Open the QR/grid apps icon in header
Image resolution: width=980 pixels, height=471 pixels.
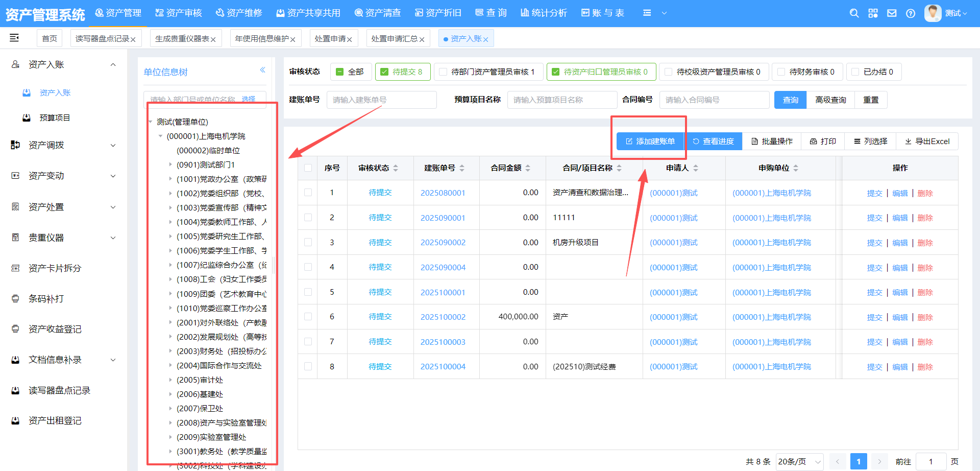click(x=873, y=13)
